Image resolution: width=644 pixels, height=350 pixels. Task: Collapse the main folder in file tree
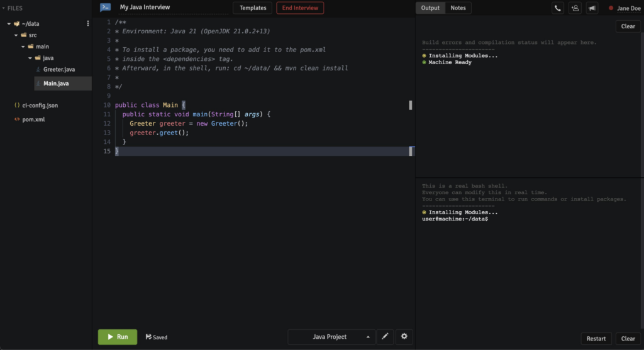pyautogui.click(x=23, y=46)
